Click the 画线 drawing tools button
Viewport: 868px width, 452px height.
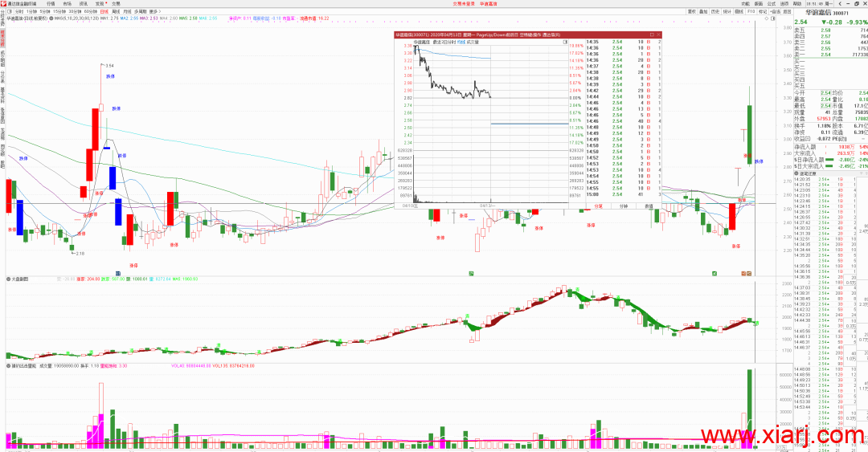click(x=739, y=11)
